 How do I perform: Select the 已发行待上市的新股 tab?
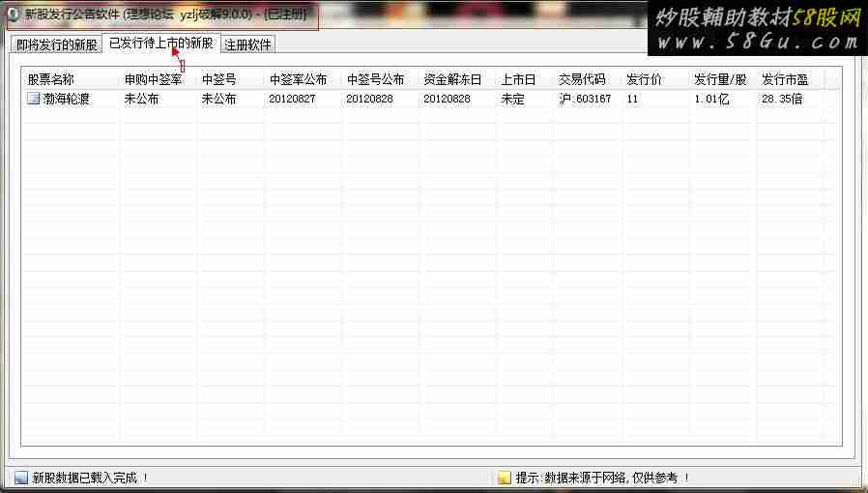[x=161, y=43]
